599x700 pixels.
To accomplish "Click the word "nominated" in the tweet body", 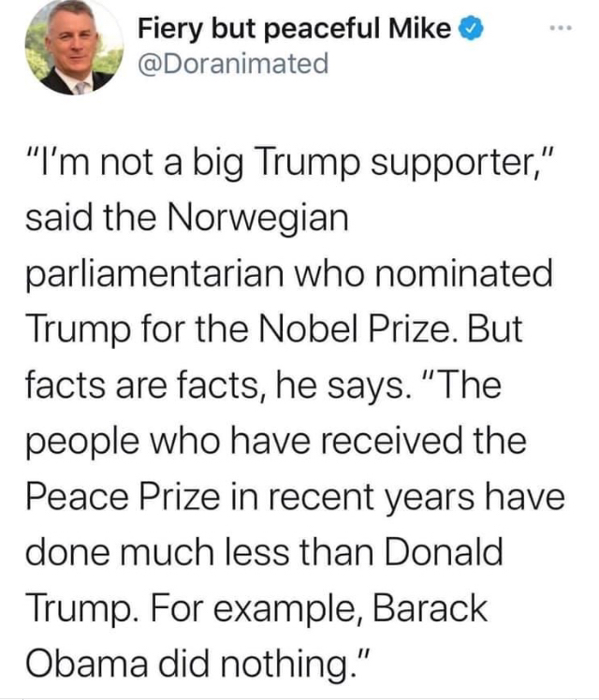I will [x=463, y=272].
